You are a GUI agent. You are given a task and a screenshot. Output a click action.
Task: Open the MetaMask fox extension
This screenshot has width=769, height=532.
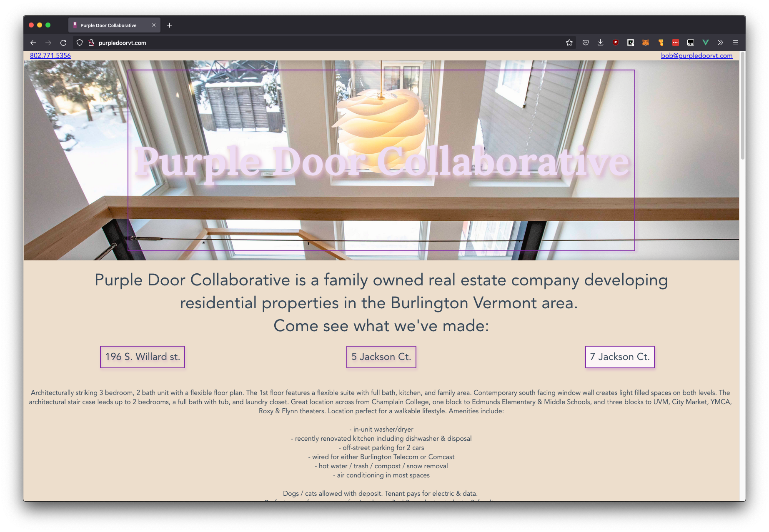(646, 42)
